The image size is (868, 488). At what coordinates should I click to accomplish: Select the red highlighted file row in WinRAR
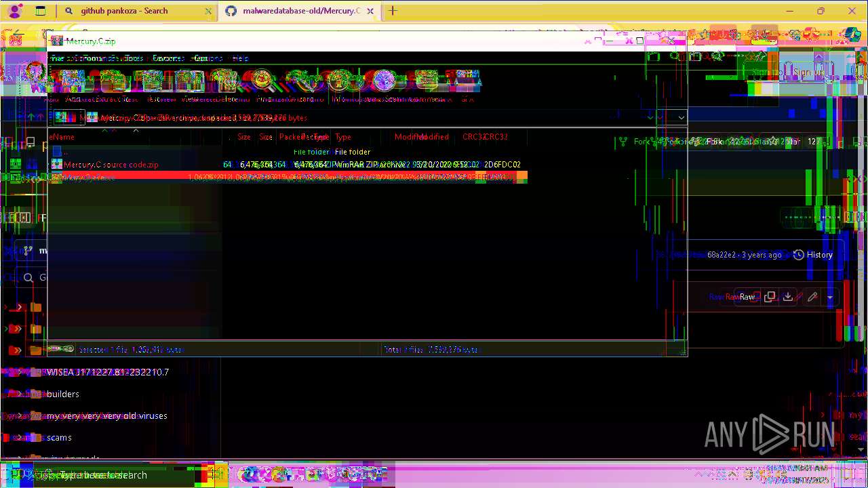[x=288, y=177]
